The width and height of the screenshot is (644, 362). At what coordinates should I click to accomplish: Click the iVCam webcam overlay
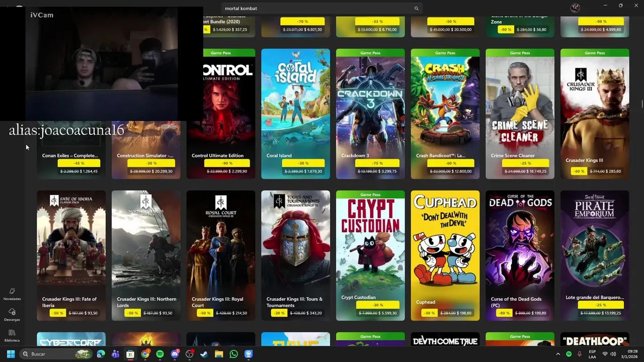pyautogui.click(x=101, y=63)
